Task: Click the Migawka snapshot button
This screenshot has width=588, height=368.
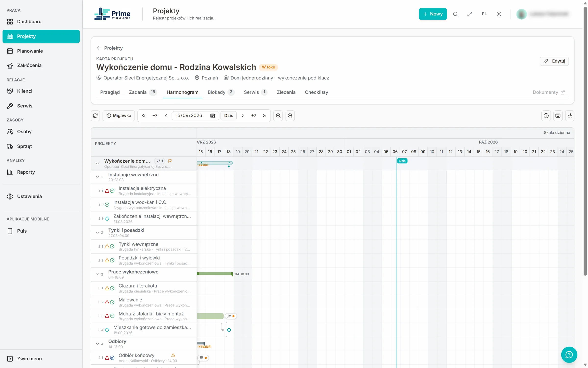Action: coord(119,116)
